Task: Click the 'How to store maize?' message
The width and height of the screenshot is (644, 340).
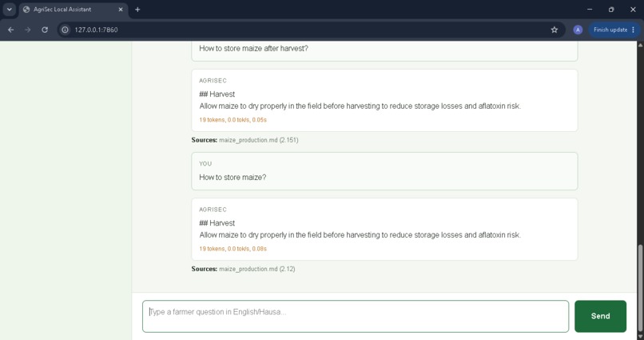Action: coord(233,177)
